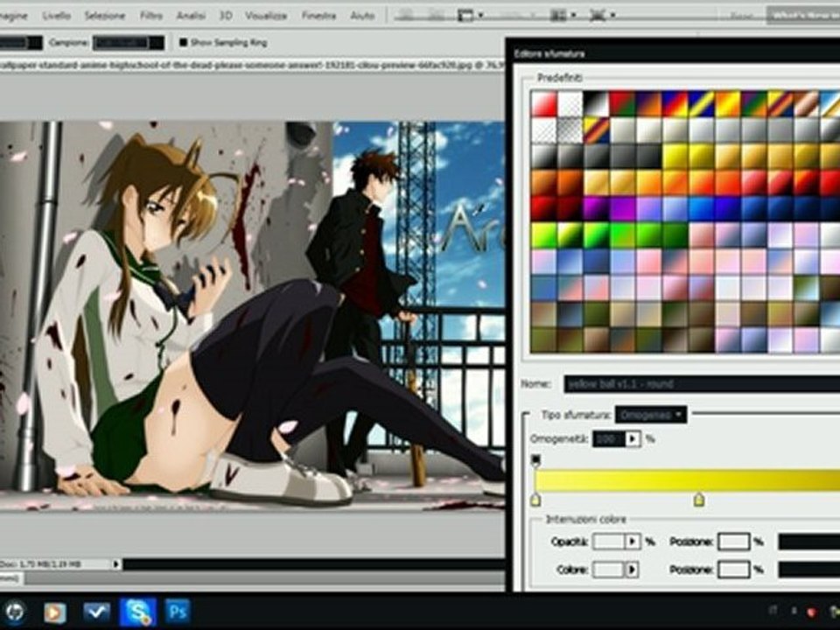Pick the black-to-white gradient preset

coord(596,103)
